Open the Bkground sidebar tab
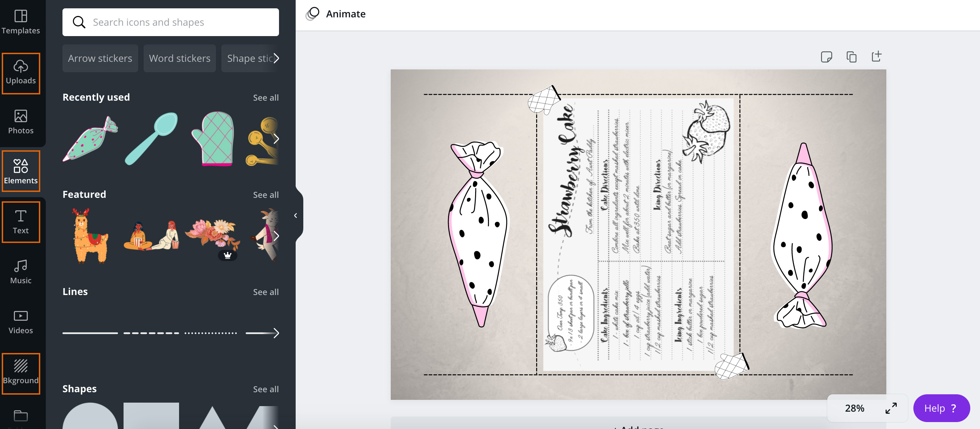 point(20,373)
